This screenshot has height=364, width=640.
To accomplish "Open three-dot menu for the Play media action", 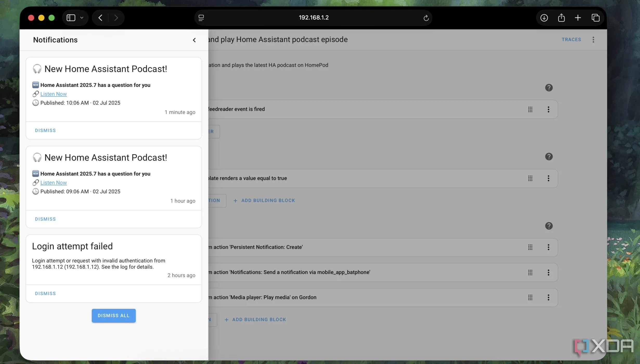I will coord(548,297).
